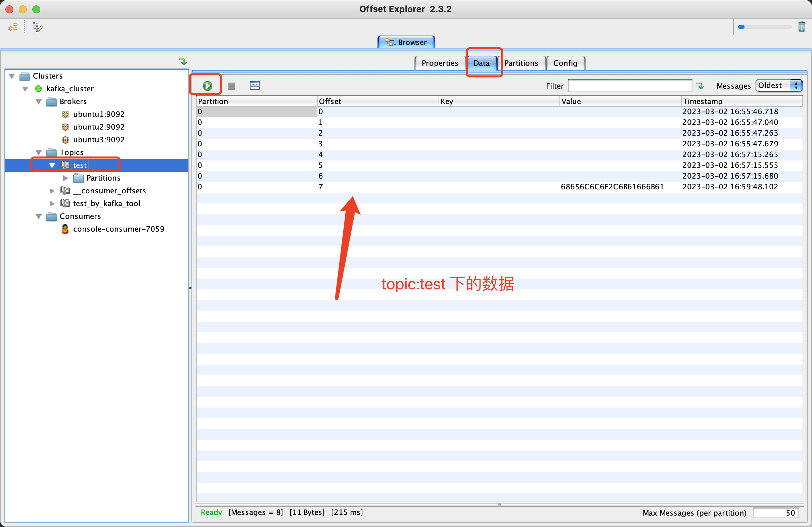Click the trash icon at top right
Image resolution: width=812 pixels, height=527 pixels.
coord(802,27)
